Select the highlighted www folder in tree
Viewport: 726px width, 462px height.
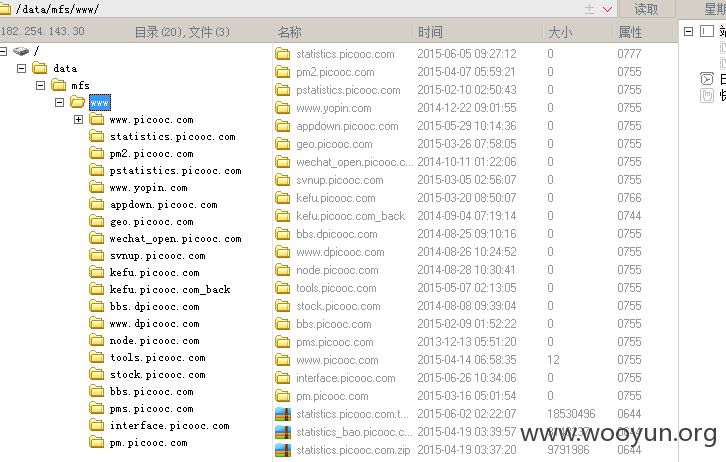[100, 103]
